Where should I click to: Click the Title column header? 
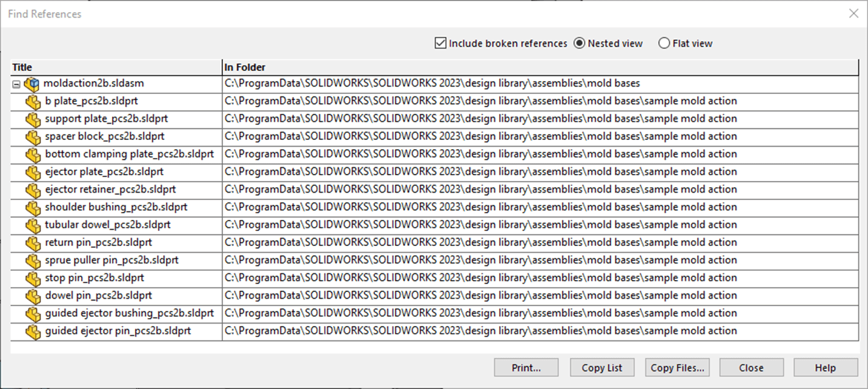point(115,67)
